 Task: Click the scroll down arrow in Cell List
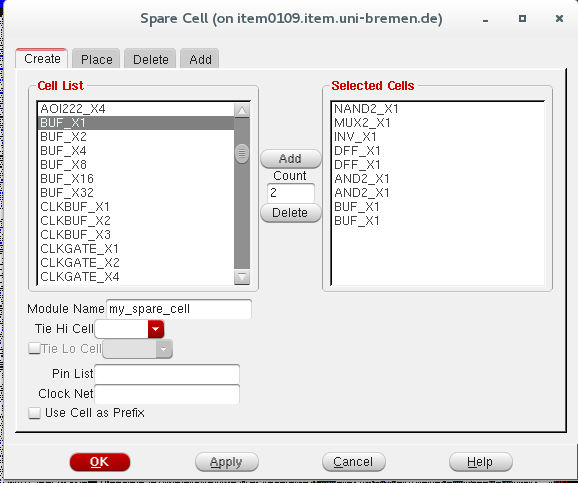(x=242, y=277)
